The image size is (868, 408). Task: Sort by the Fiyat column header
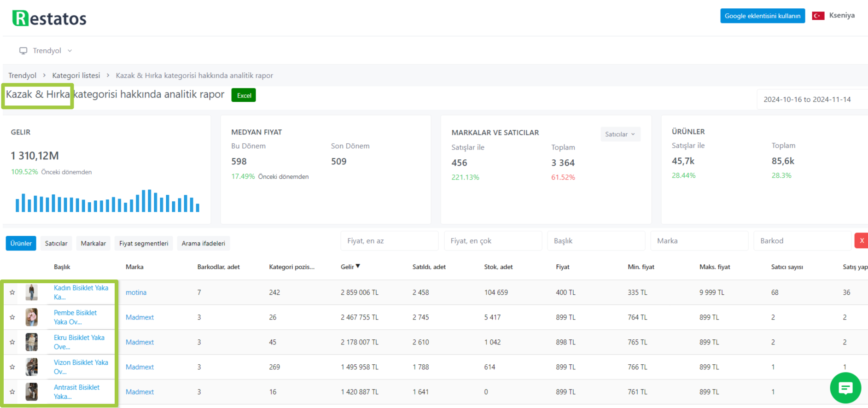(563, 267)
